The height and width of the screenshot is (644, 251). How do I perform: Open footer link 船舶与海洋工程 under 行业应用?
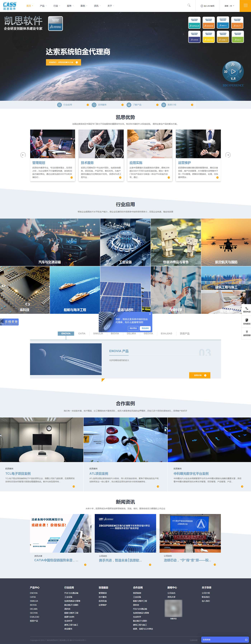[71, 613]
